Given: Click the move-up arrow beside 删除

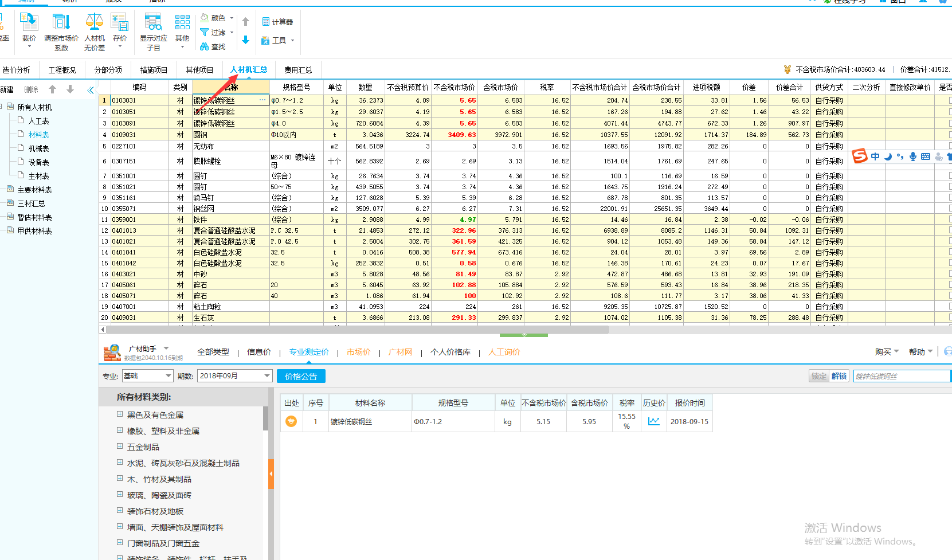Looking at the screenshot, I should [52, 89].
